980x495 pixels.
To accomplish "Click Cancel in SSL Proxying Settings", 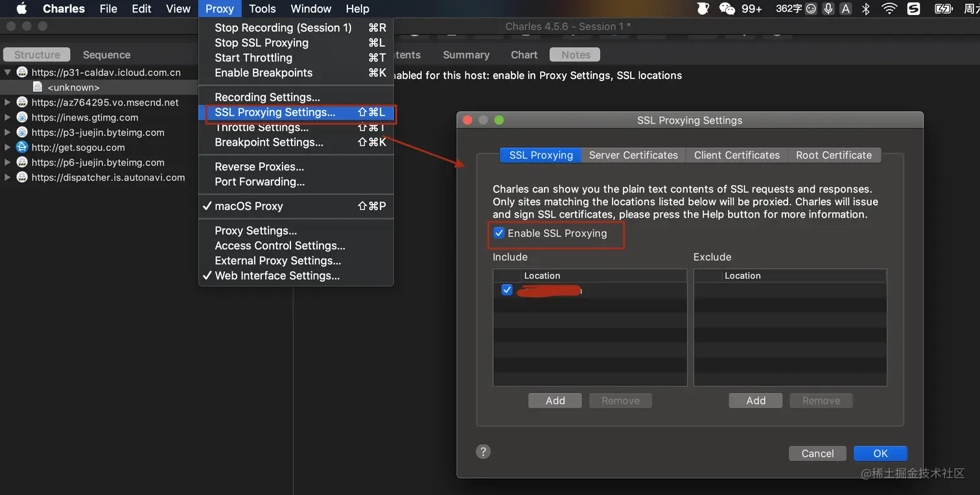I will pos(817,453).
